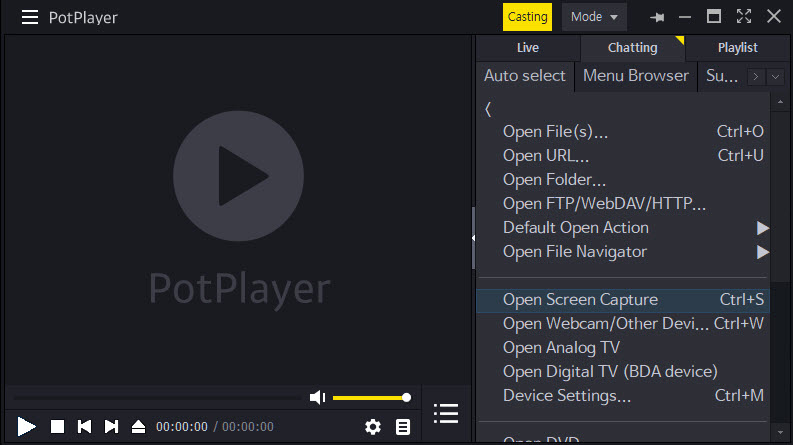Select the truncated Su... tab
This screenshot has width=793, height=445.
722,76
